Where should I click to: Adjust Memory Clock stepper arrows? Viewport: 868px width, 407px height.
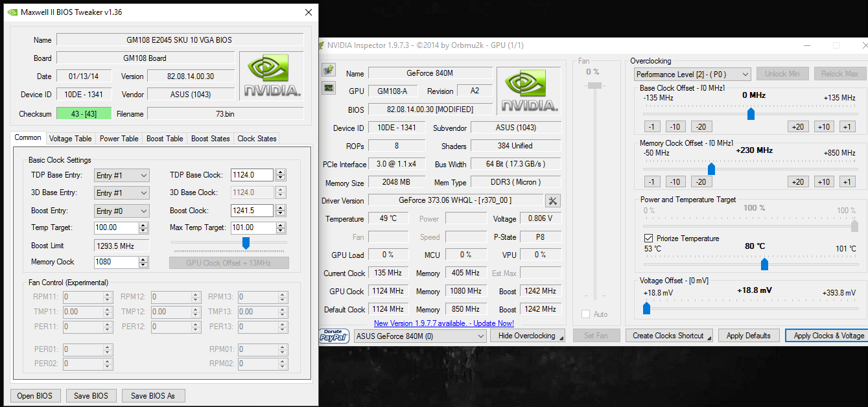[x=143, y=262]
